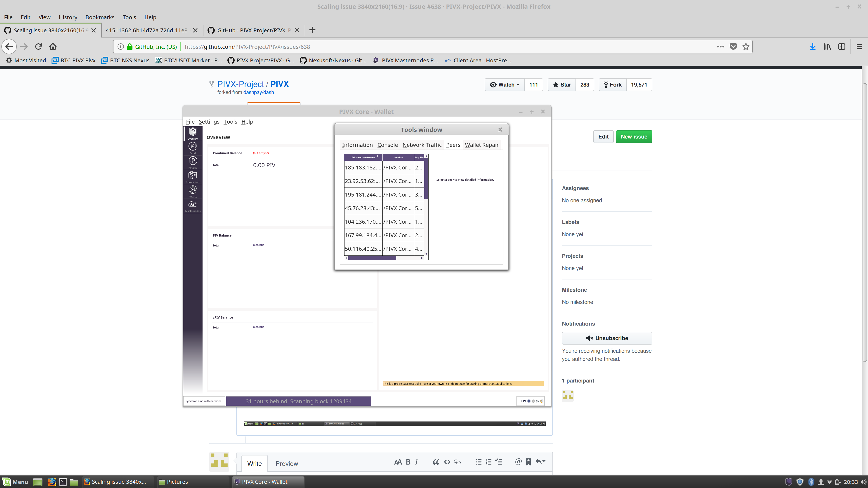Viewport: 868px width, 488px height.
Task: Insert a link in the comment toolbar
Action: click(457, 462)
